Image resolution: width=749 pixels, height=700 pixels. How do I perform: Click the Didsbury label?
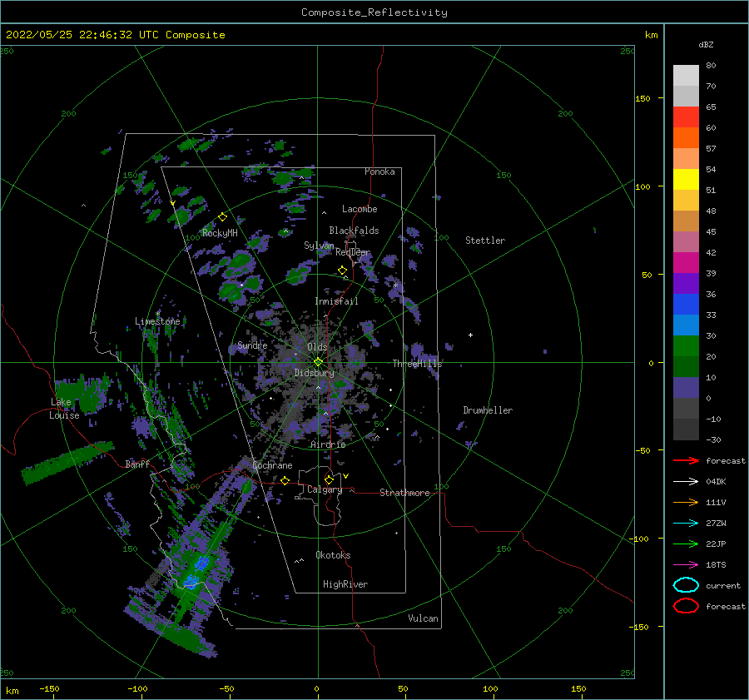[315, 373]
